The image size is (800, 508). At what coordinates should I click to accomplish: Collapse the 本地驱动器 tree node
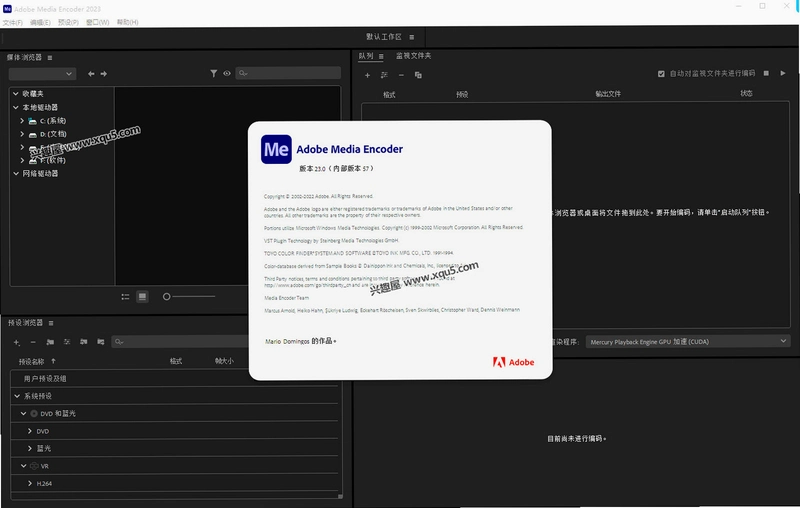tap(16, 108)
